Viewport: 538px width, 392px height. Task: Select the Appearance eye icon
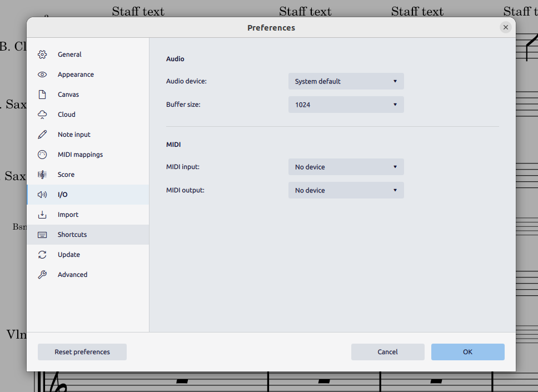click(42, 74)
